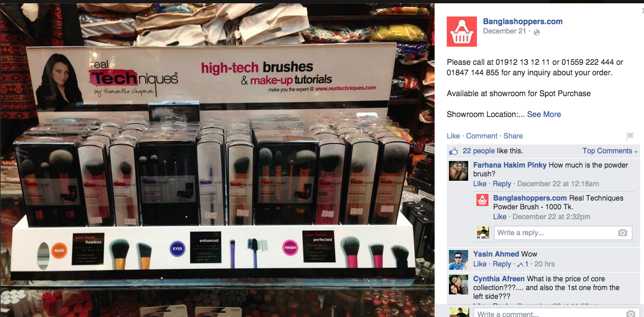
Task: Like the Real Techniques Powder Brush reply
Action: pyautogui.click(x=499, y=216)
